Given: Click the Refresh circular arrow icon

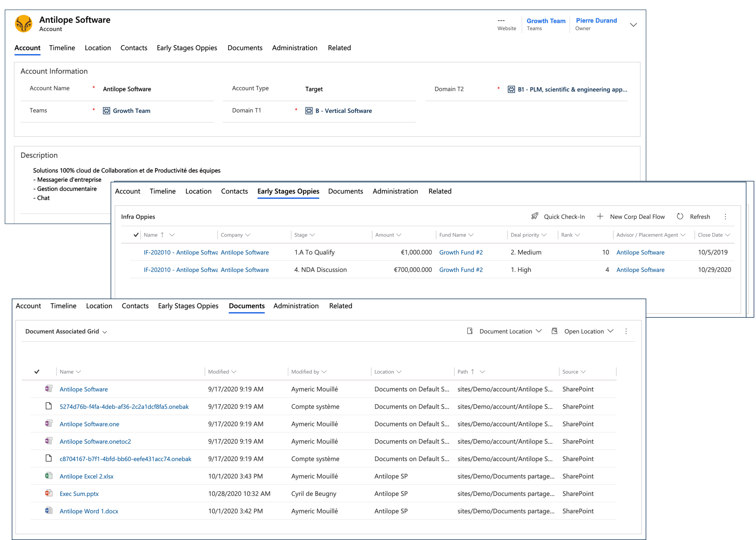Looking at the screenshot, I should [680, 216].
